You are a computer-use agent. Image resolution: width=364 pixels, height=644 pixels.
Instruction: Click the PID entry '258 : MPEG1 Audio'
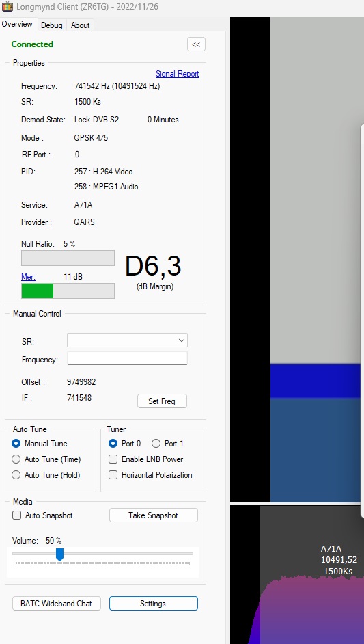point(107,187)
